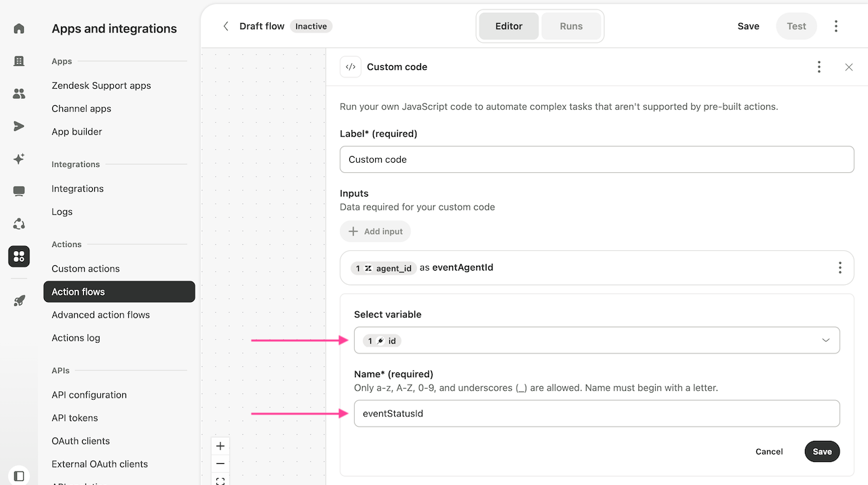868x485 pixels.
Task: Select the Apps and integrations icon
Action: pyautogui.click(x=19, y=256)
